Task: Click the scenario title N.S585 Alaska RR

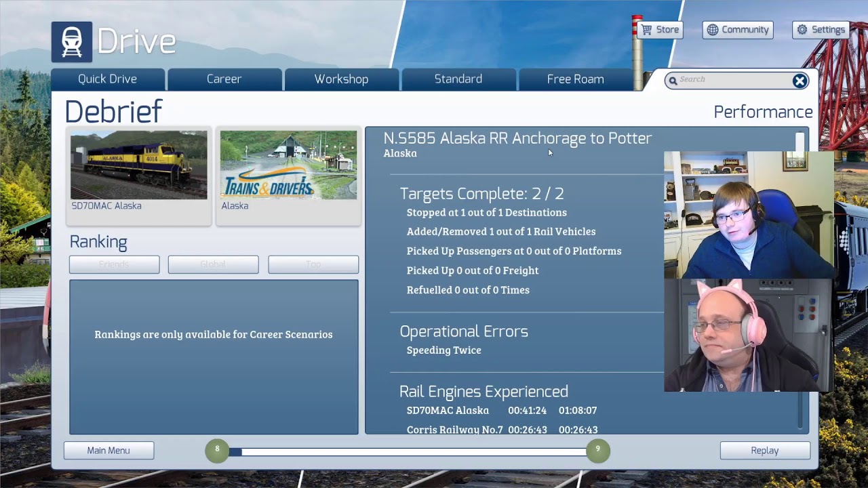Action: point(517,138)
